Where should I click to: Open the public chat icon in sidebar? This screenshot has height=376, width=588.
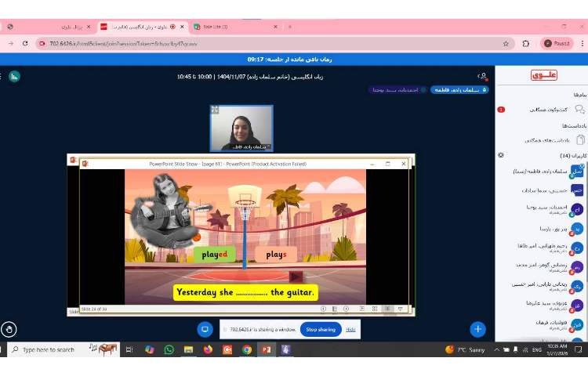[x=579, y=110]
